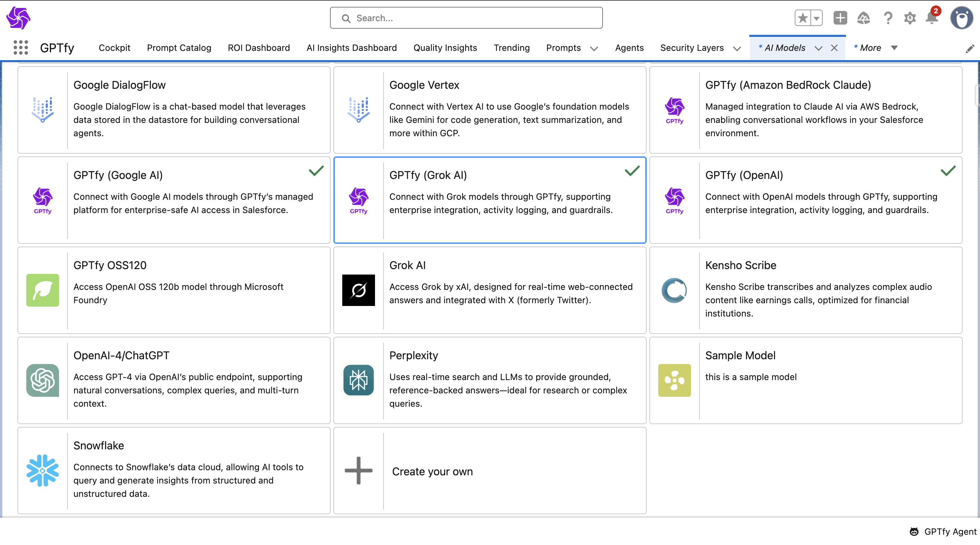Toggle the GPTfy (Grok AI) checkmark
Image resolution: width=980 pixels, height=545 pixels.
(x=632, y=171)
